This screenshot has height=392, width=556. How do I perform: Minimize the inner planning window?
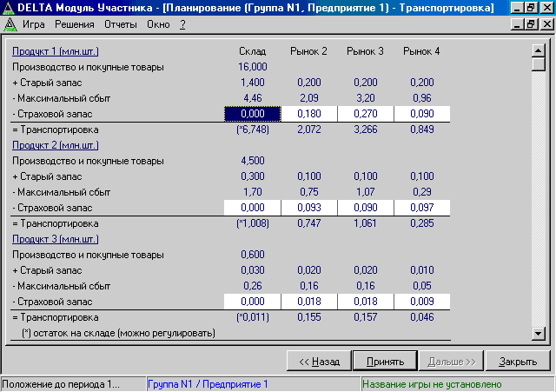[518, 24]
